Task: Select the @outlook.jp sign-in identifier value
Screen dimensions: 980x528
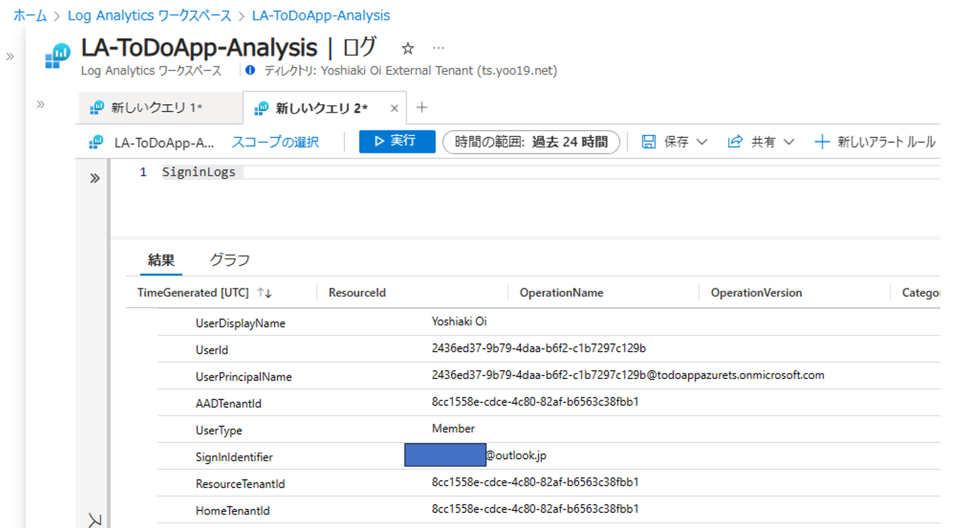Action: coord(516,455)
